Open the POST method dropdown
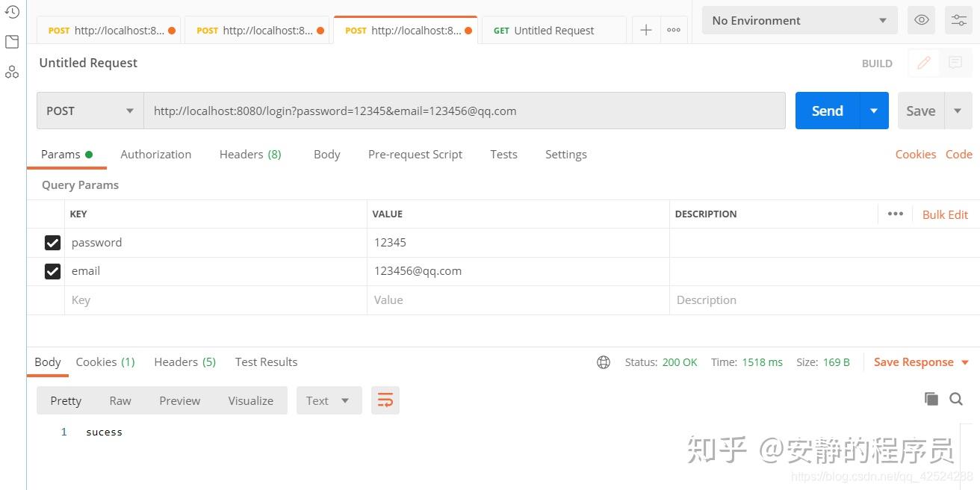The image size is (980, 490). 89,110
